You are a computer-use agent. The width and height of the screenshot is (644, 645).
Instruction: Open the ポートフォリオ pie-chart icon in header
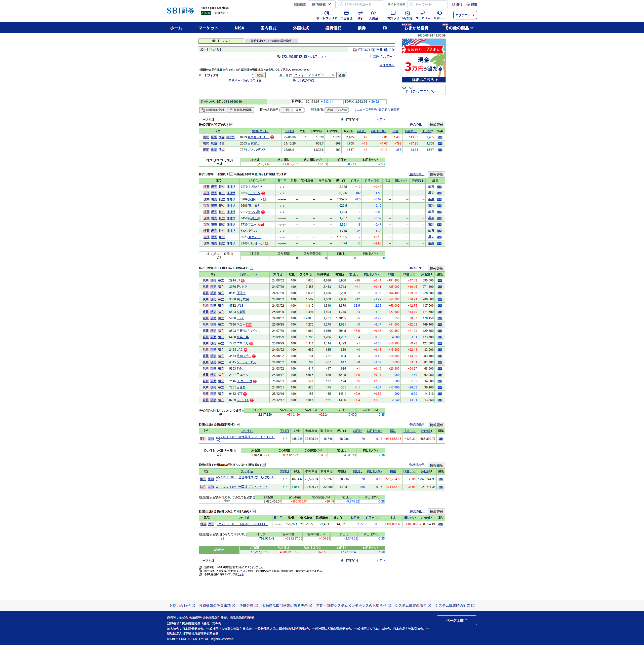[x=326, y=13]
